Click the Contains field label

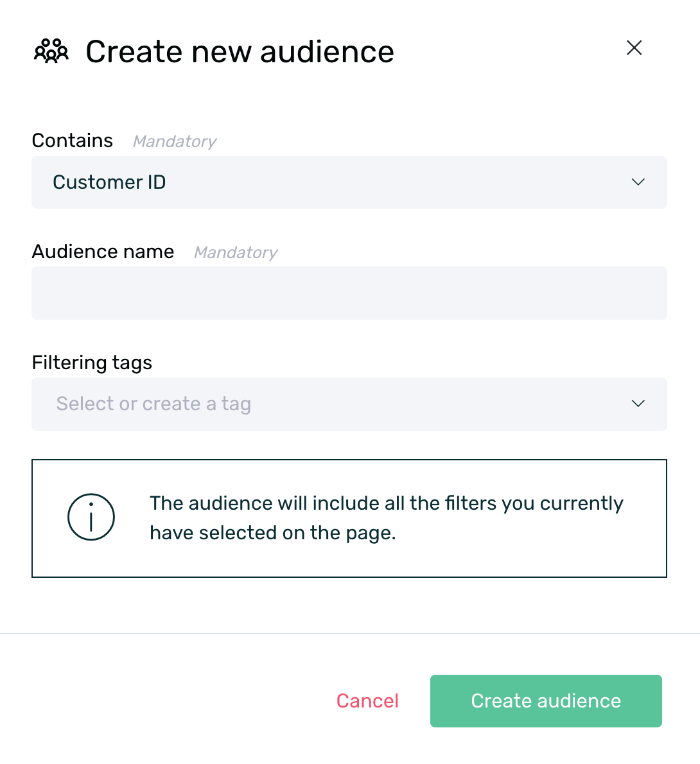click(73, 141)
